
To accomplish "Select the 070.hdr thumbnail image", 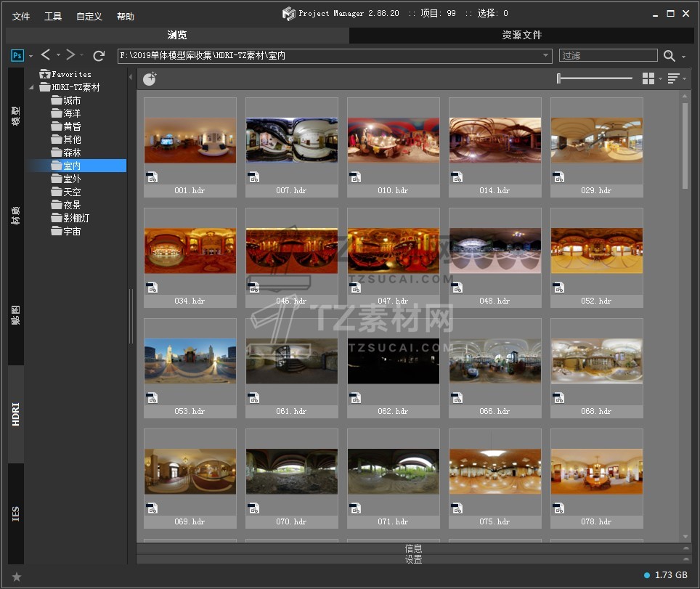I will pos(291,471).
